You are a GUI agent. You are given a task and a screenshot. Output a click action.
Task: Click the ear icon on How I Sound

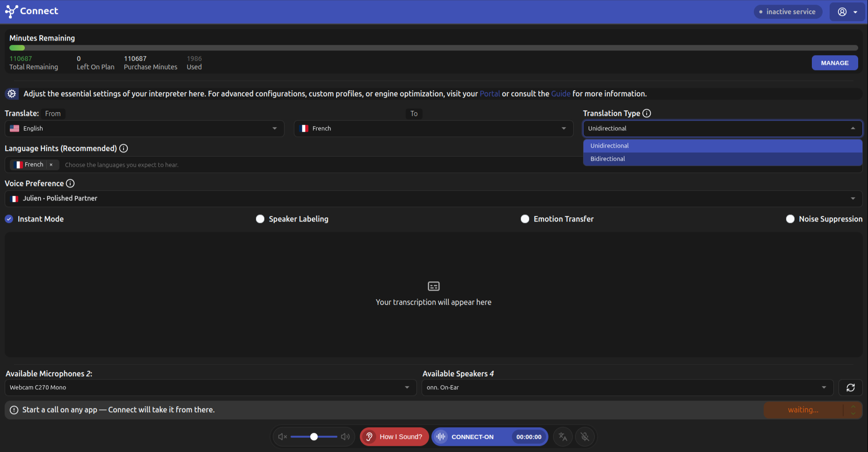(369, 437)
